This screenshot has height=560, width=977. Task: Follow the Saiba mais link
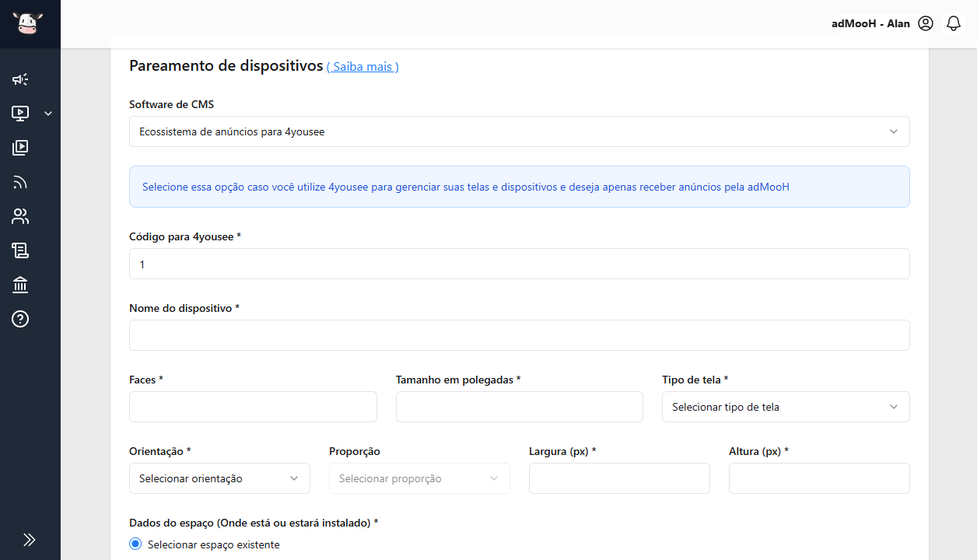[x=362, y=67]
